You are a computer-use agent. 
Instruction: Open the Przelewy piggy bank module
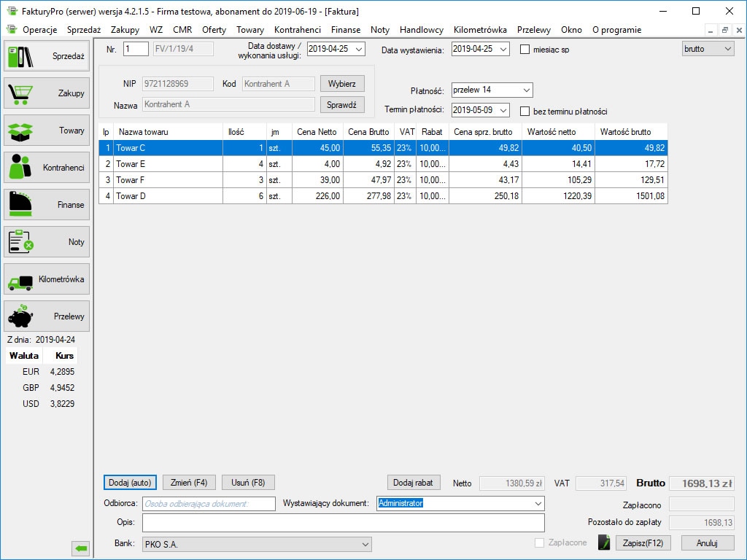pos(47,316)
